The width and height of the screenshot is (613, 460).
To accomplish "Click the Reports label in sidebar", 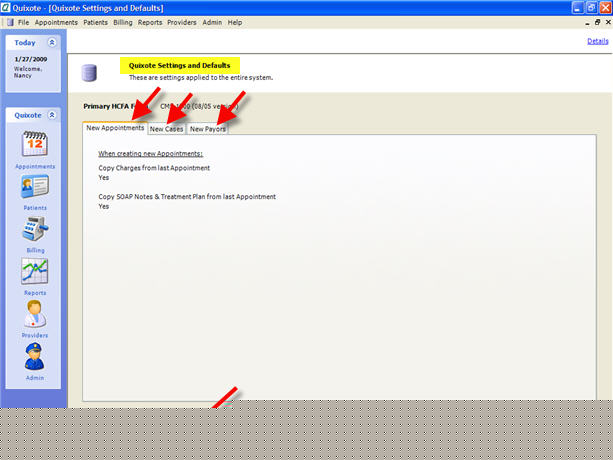I will (x=35, y=293).
